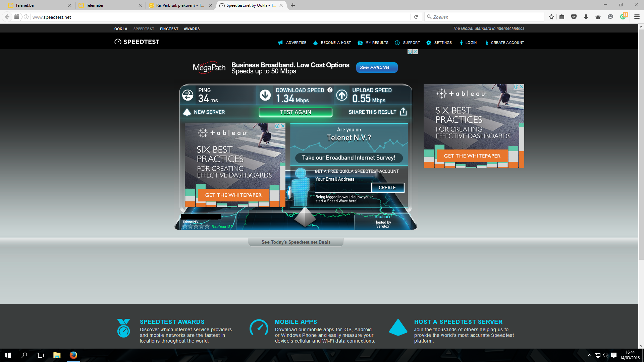Open the Pocket icon in toolbar
Image resolution: width=644 pixels, height=362 pixels.
574,17
